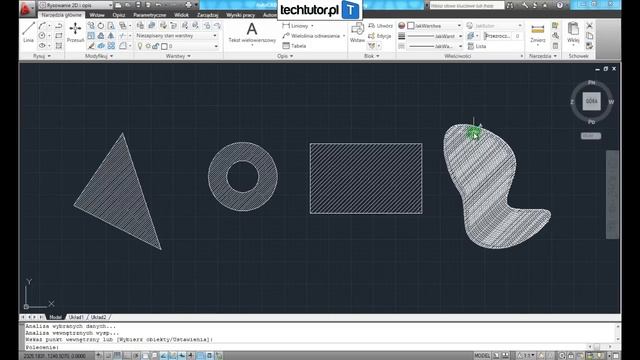640x360 pixels.
Task: Click the Tabela table tool
Action: click(x=294, y=46)
